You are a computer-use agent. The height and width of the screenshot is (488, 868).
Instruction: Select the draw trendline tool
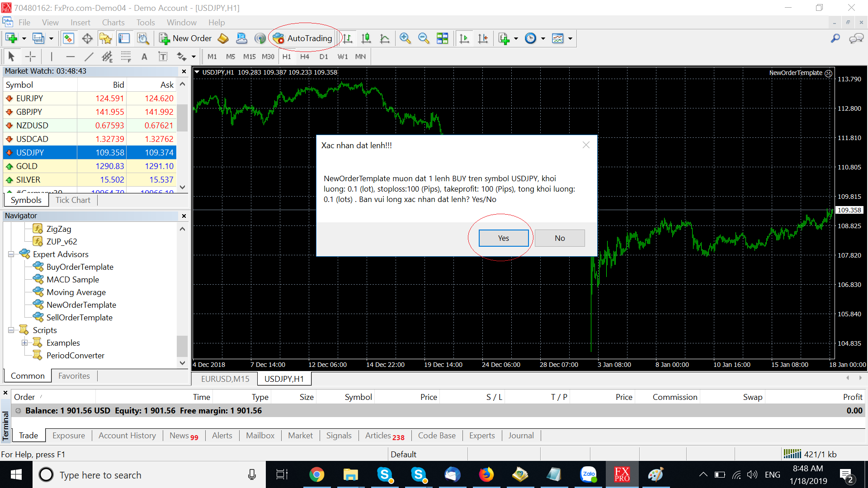click(x=89, y=56)
